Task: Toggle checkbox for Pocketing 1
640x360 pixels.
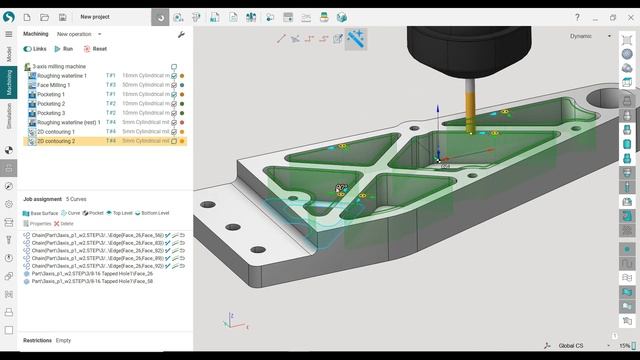Action: coord(174,95)
